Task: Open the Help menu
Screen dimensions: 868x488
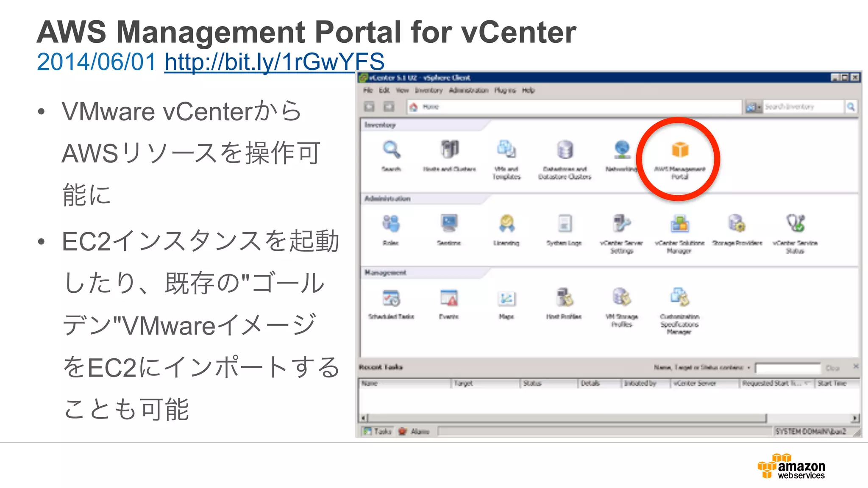Action: click(x=529, y=90)
